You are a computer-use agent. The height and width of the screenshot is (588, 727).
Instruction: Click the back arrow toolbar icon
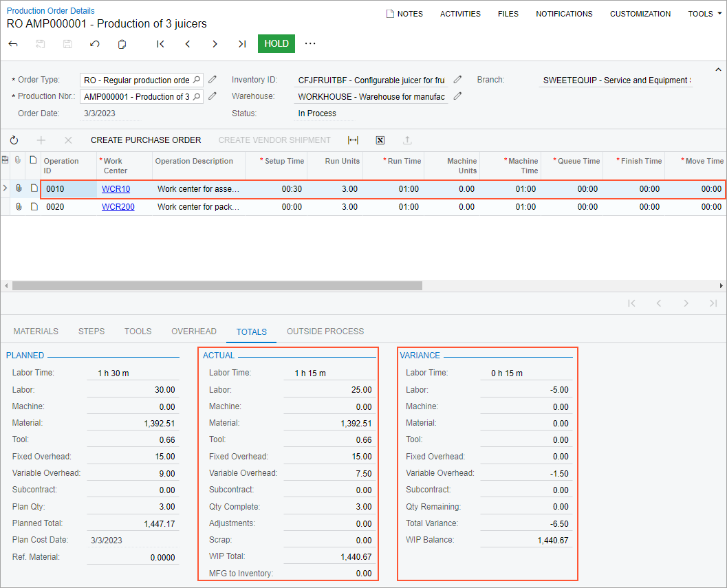coord(13,44)
